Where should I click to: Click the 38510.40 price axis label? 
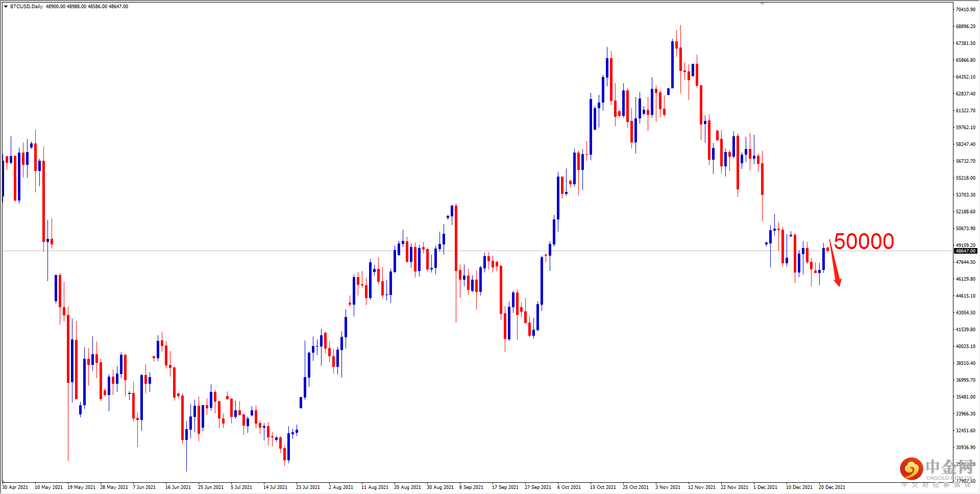click(966, 363)
